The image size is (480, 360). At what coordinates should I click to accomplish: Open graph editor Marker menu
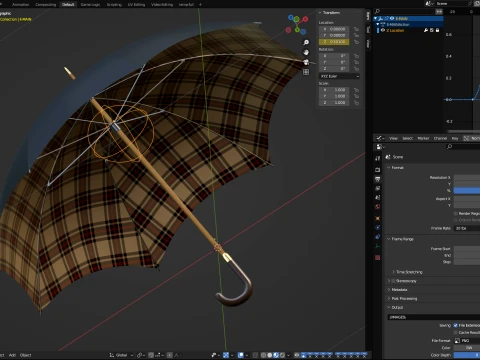pyautogui.click(x=423, y=138)
